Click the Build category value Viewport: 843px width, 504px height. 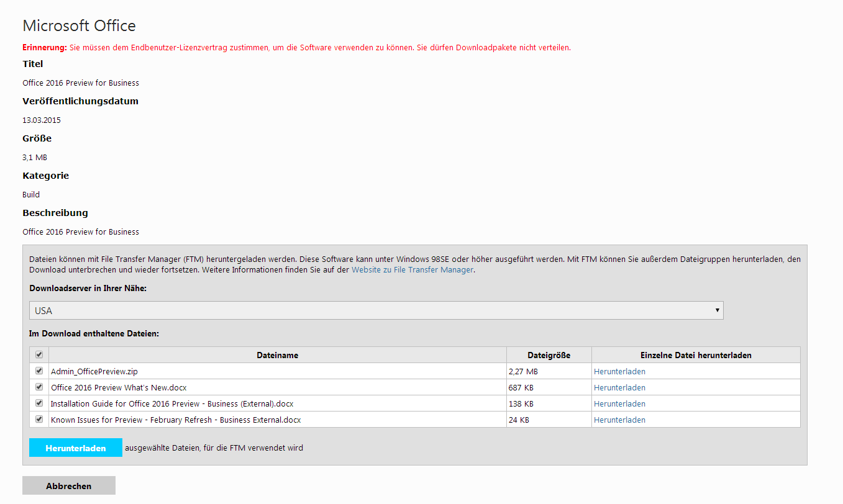click(x=31, y=195)
